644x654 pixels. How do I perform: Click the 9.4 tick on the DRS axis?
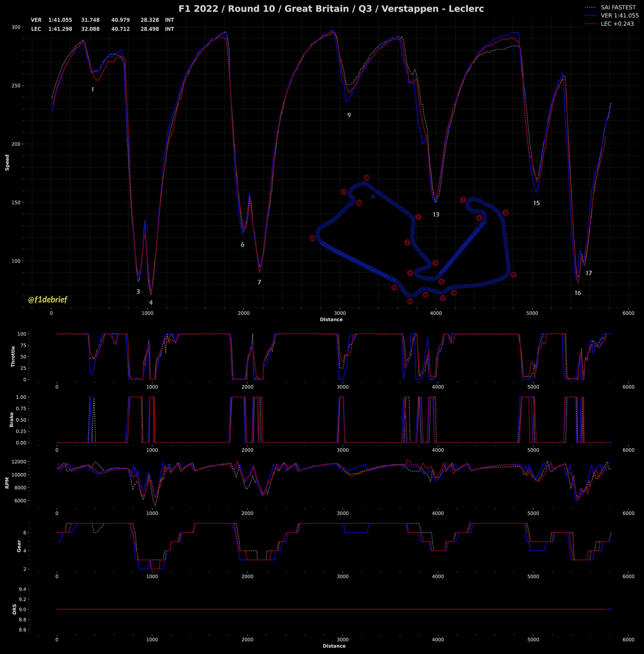pos(22,589)
